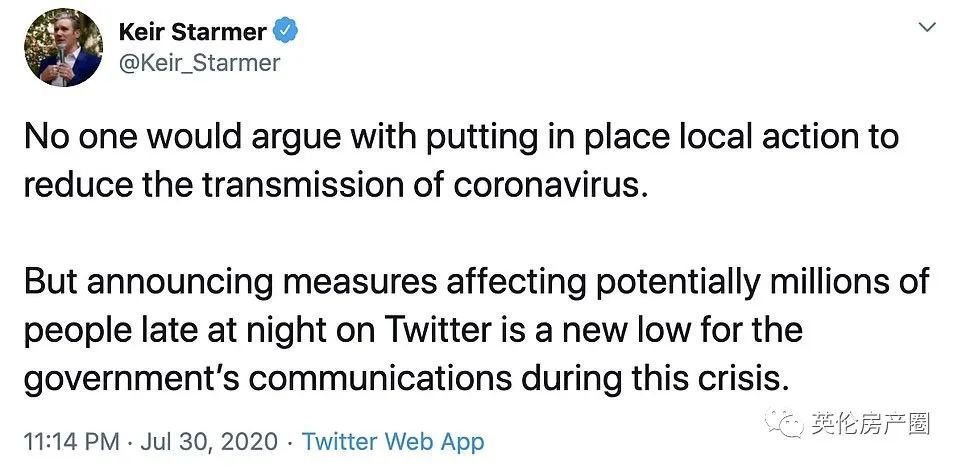
Task: Click the @Keir_Starmer handle
Action: (199, 62)
